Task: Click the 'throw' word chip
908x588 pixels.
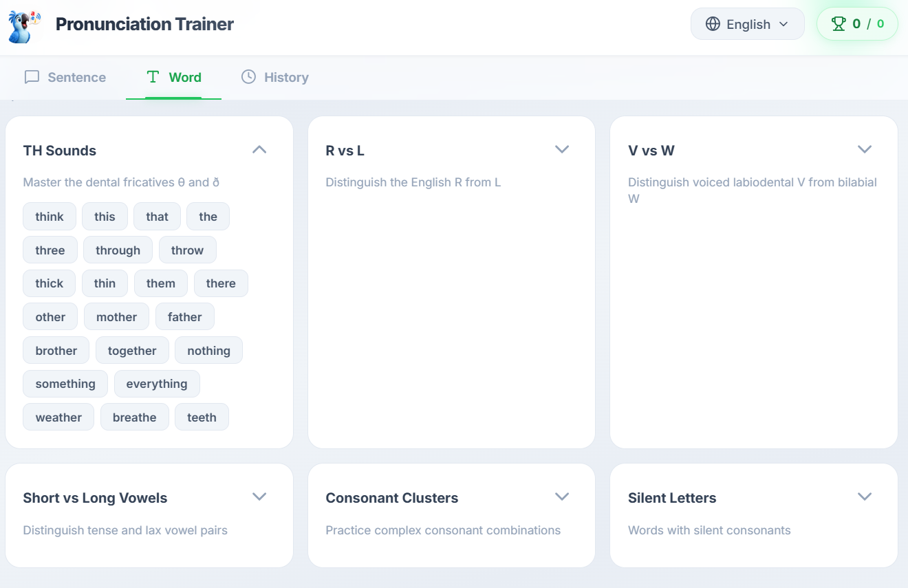Action: (187, 250)
